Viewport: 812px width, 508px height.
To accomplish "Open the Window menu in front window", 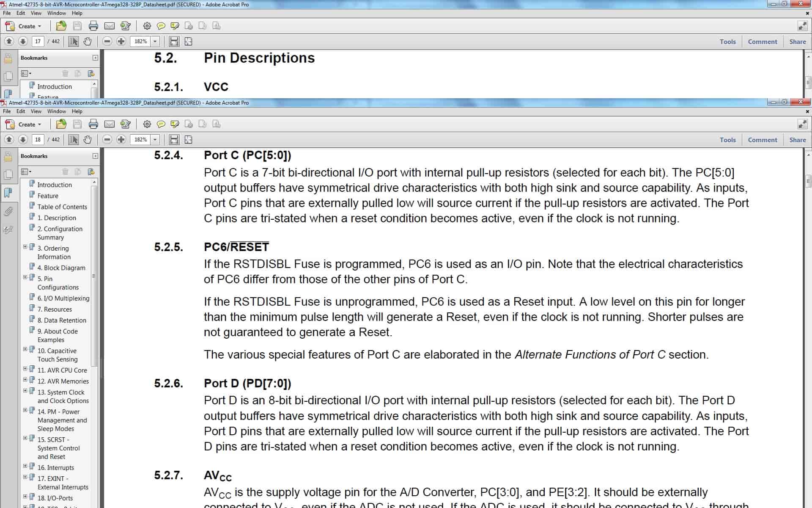I will (56, 111).
